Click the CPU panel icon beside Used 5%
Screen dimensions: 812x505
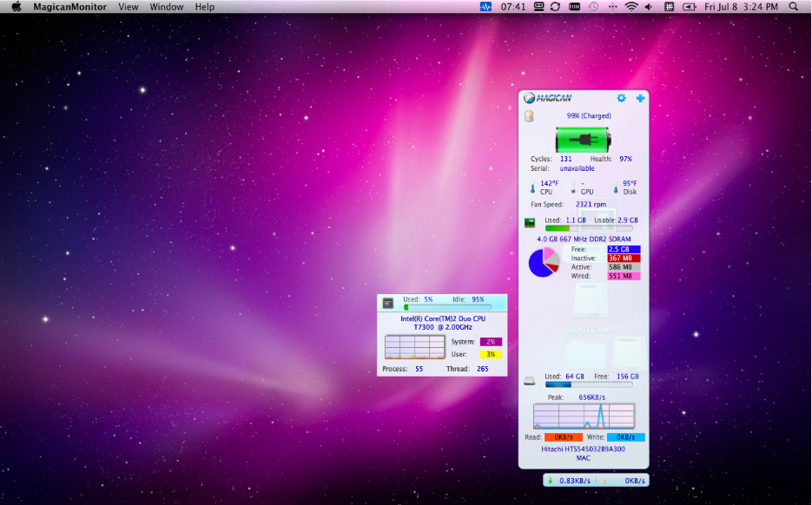tap(387, 303)
